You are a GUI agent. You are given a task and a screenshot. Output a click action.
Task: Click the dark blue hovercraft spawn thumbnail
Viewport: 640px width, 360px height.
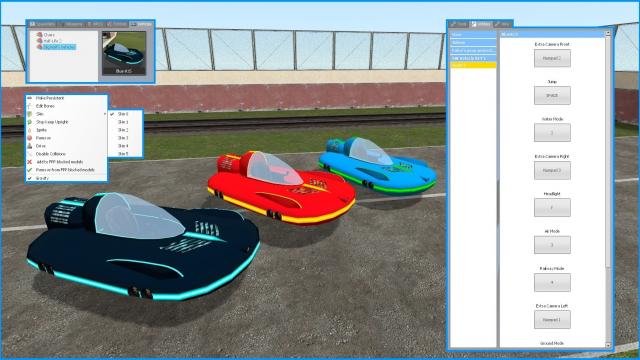click(x=124, y=53)
